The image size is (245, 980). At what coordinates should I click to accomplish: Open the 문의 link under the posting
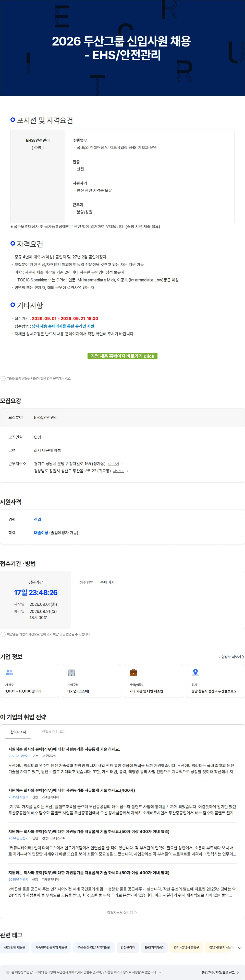pos(55,379)
